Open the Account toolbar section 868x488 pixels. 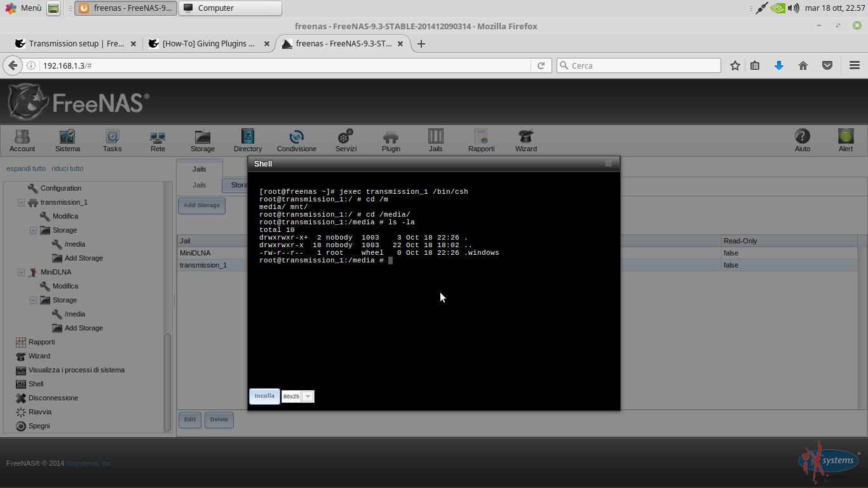(22, 140)
